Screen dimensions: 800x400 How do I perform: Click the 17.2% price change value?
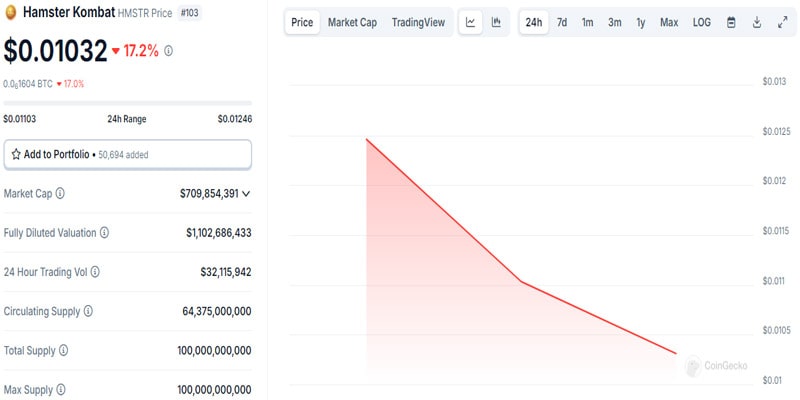141,51
